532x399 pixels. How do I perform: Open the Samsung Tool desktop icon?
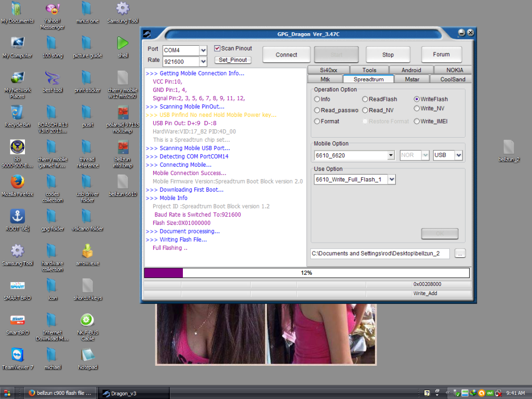123,9
